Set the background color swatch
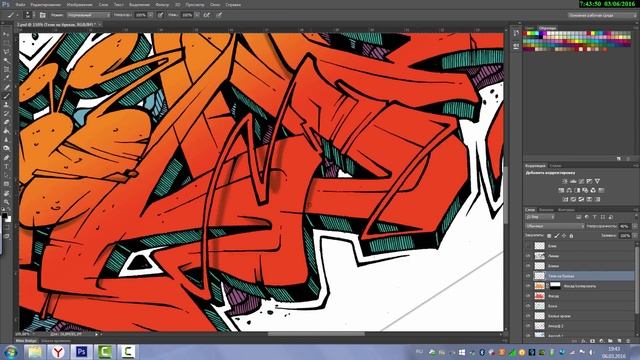 click(9, 220)
